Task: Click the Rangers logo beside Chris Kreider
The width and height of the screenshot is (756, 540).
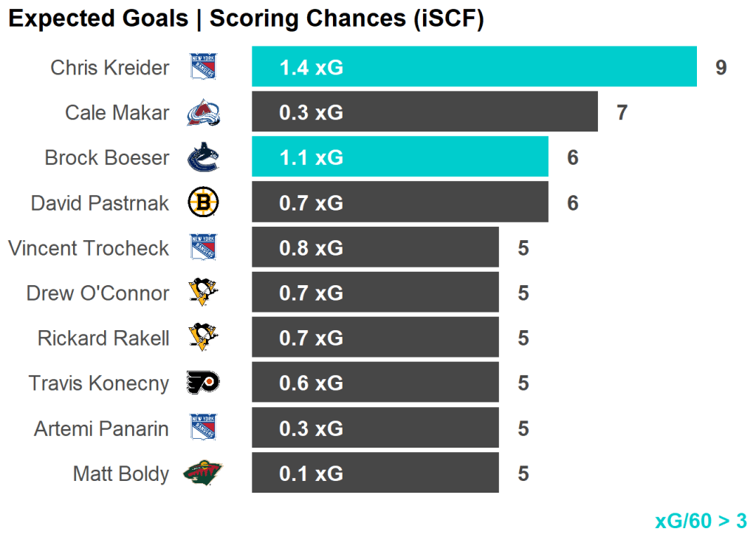Action: [203, 67]
